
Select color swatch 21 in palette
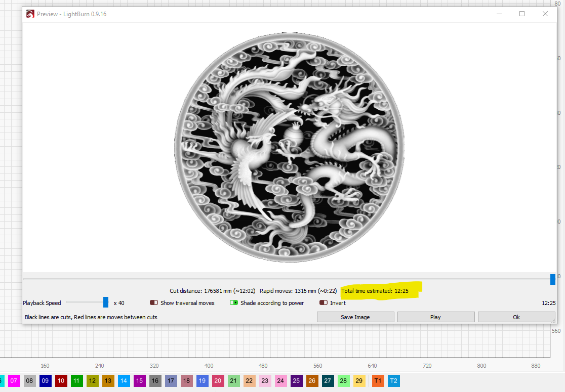click(233, 381)
